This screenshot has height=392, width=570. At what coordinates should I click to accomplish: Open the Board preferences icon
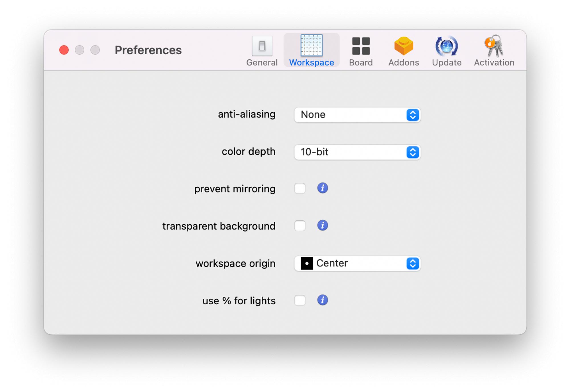point(361,46)
